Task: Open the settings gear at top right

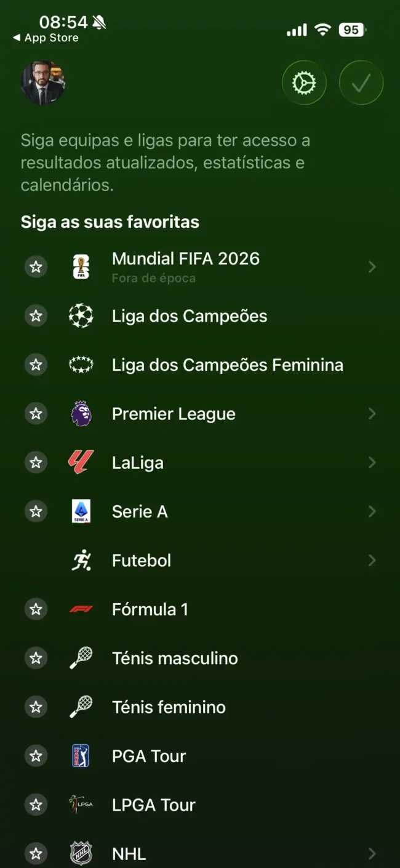Action: coord(304,82)
